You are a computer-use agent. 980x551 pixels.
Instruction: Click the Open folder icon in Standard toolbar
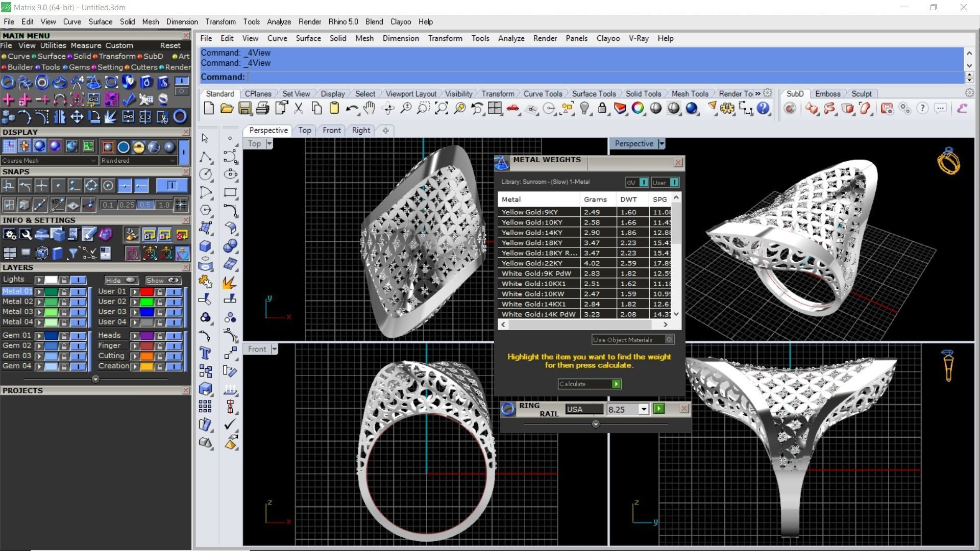pos(227,108)
